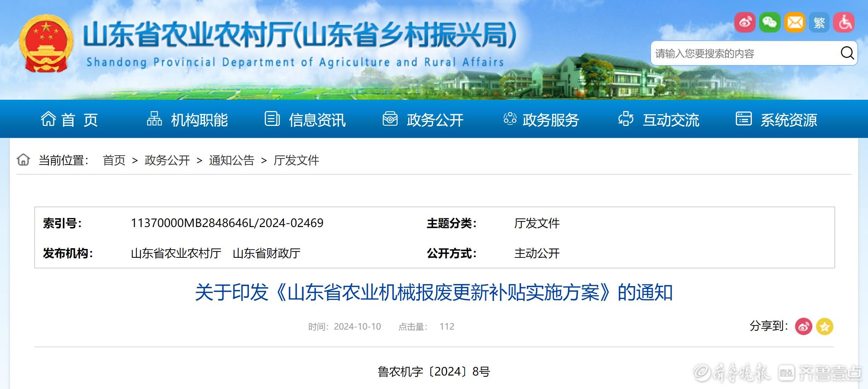
Task: Click document icon beside 信息资讯
Action: click(272, 119)
